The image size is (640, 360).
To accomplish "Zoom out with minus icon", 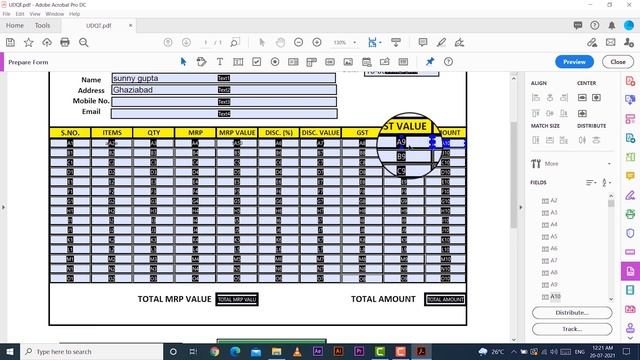I will [x=298, y=42].
